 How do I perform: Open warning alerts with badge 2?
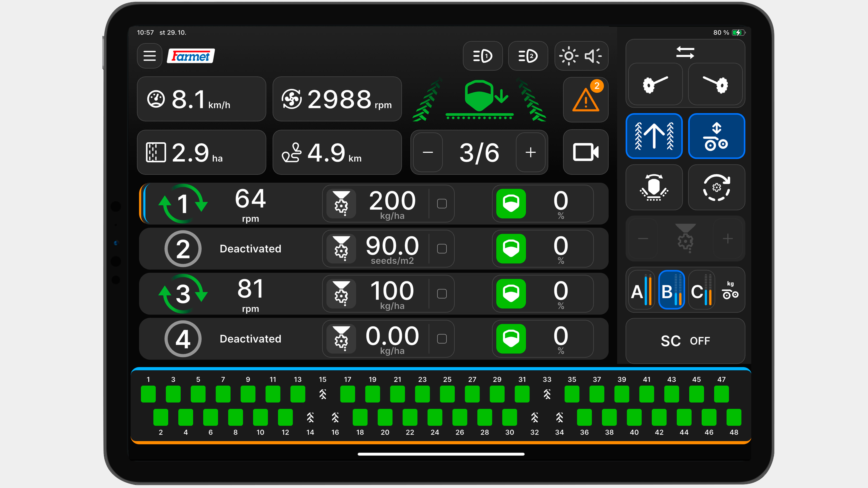586,100
